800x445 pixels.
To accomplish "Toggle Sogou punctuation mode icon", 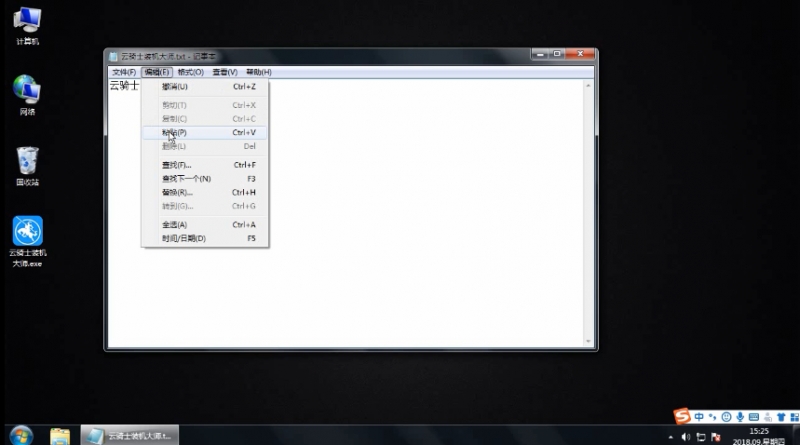I will [x=712, y=417].
